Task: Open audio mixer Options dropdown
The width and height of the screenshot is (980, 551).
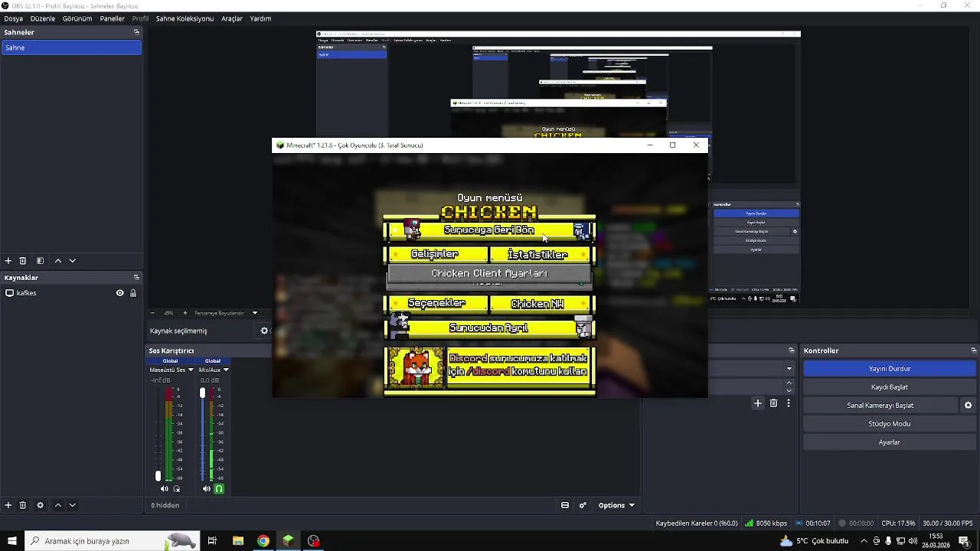Action: 616,505
